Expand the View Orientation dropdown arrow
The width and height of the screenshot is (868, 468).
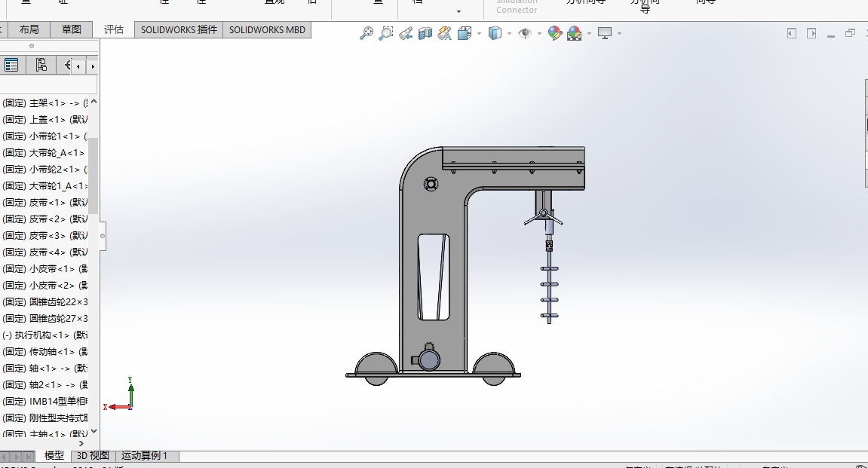pyautogui.click(x=479, y=34)
